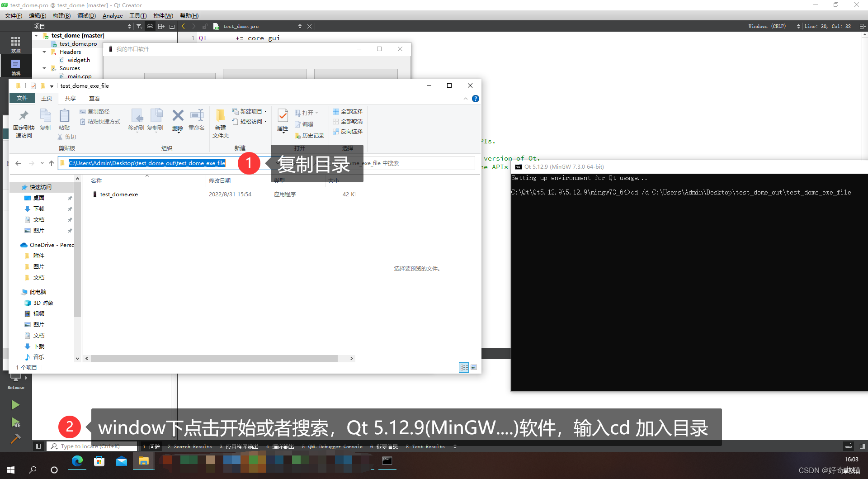Click the 重命名 rename icon

point(197,115)
